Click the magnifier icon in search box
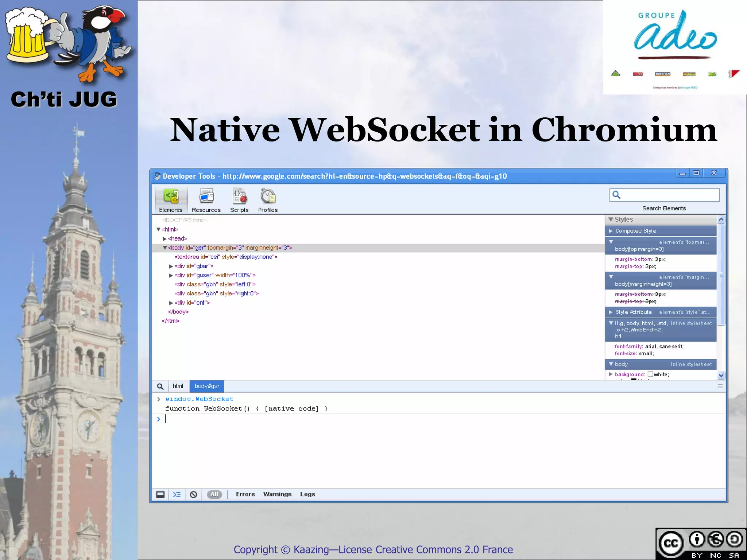 tap(616, 195)
